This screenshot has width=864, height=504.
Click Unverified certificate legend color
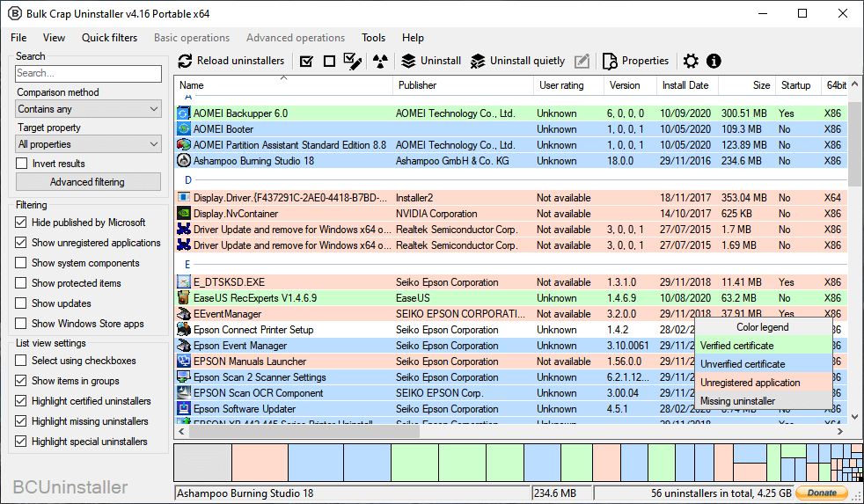(x=763, y=364)
